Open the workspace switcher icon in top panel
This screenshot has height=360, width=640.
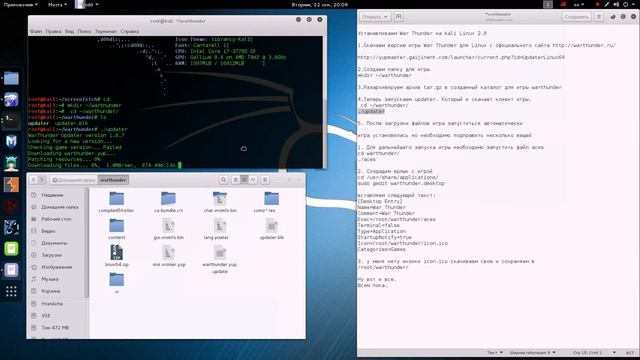tap(548, 4)
